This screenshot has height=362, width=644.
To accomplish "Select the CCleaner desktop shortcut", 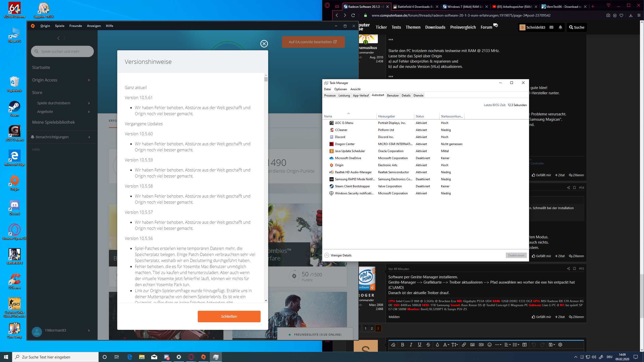I will pyautogui.click(x=14, y=281).
